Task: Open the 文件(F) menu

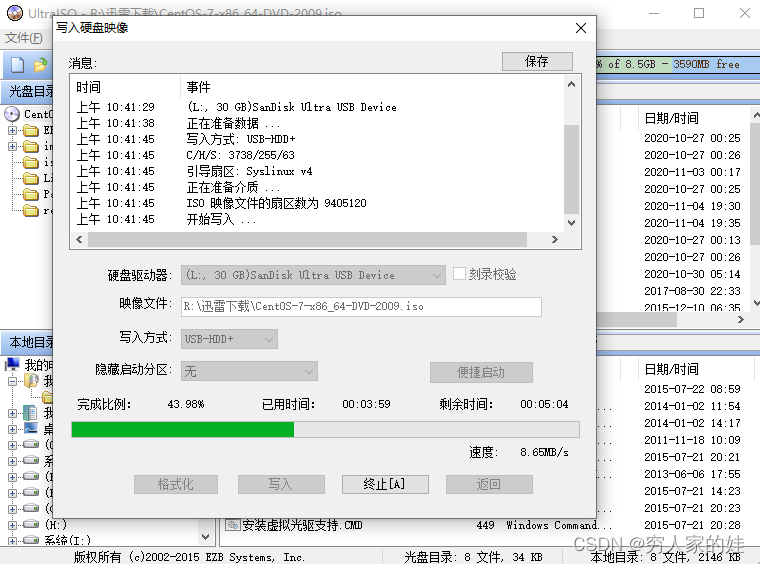Action: (23, 38)
